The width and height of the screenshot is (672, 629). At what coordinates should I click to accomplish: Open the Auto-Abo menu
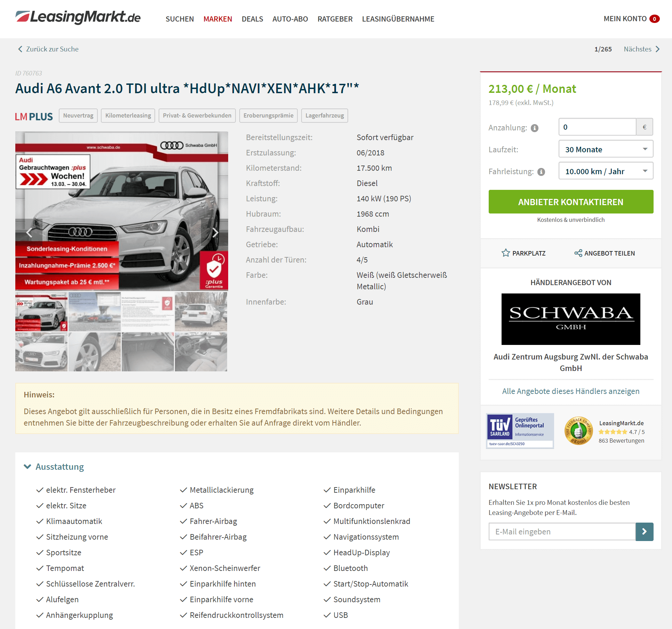click(290, 19)
